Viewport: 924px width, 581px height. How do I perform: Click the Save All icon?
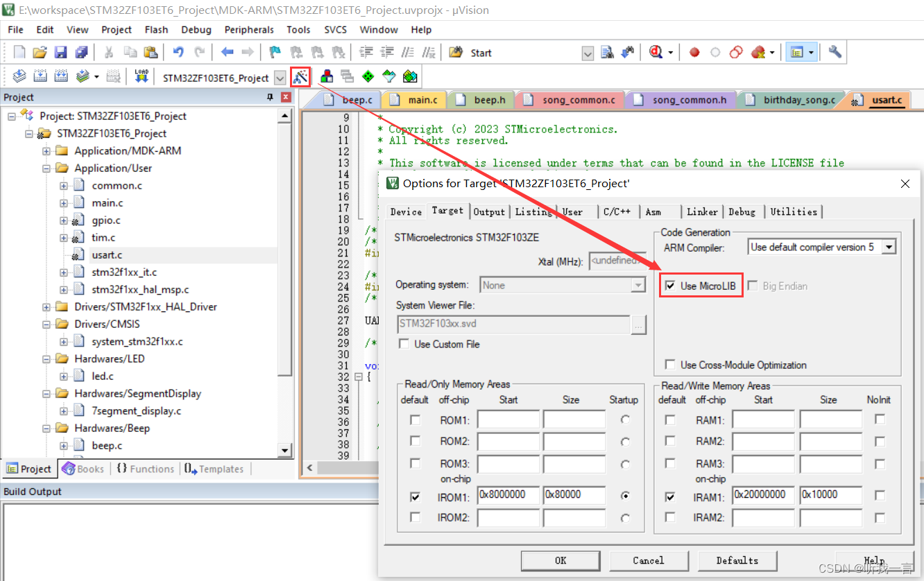click(81, 53)
